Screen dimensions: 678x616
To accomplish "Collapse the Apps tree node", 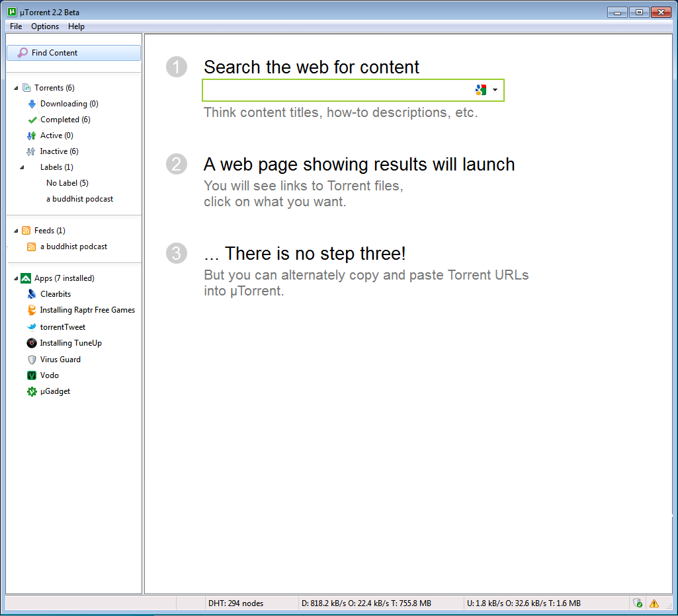I will click(x=16, y=278).
